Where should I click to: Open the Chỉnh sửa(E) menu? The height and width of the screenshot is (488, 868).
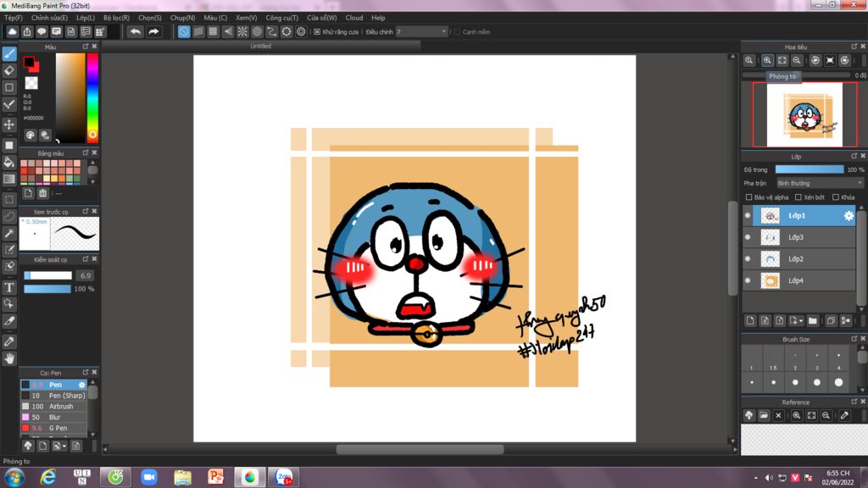click(x=49, y=18)
